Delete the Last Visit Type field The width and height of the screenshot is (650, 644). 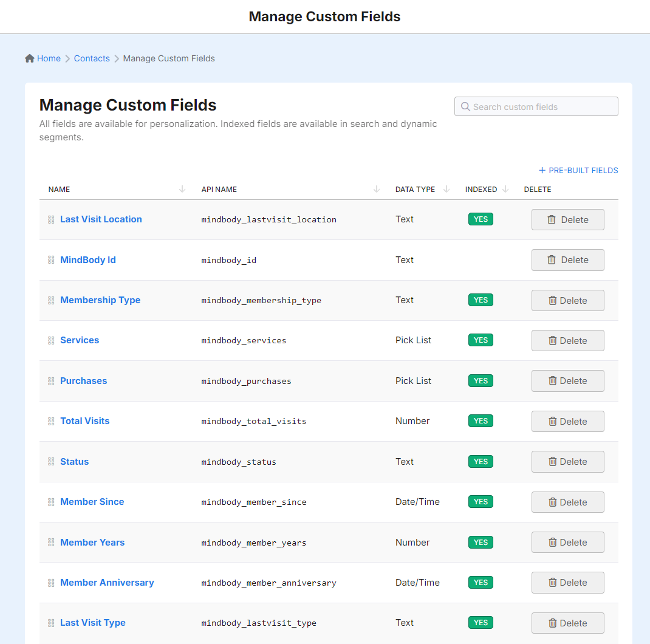[567, 623]
